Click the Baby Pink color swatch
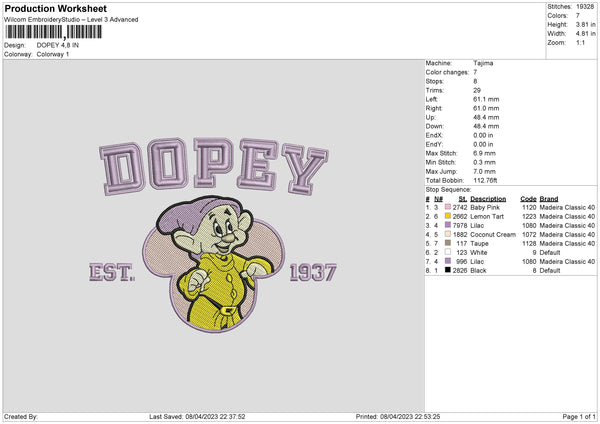 tap(448, 207)
